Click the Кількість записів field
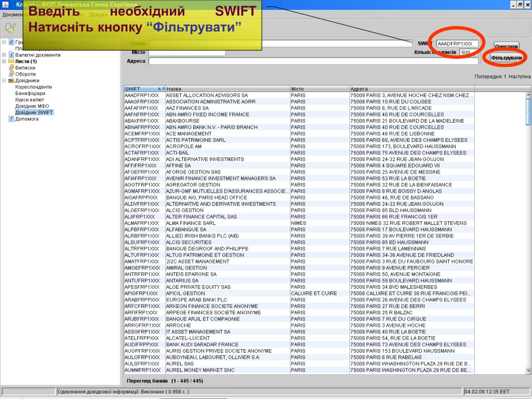Viewport: 532px width, 399px height. (x=469, y=52)
